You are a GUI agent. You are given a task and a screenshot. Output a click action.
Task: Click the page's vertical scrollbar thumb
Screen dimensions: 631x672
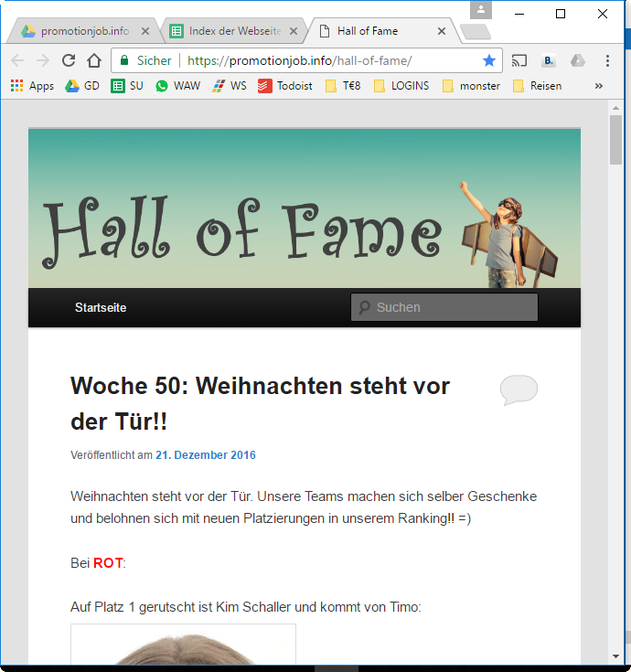pos(616,139)
